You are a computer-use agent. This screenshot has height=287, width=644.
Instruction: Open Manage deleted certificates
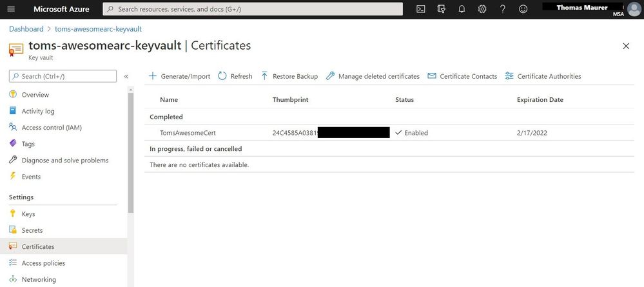click(x=373, y=76)
